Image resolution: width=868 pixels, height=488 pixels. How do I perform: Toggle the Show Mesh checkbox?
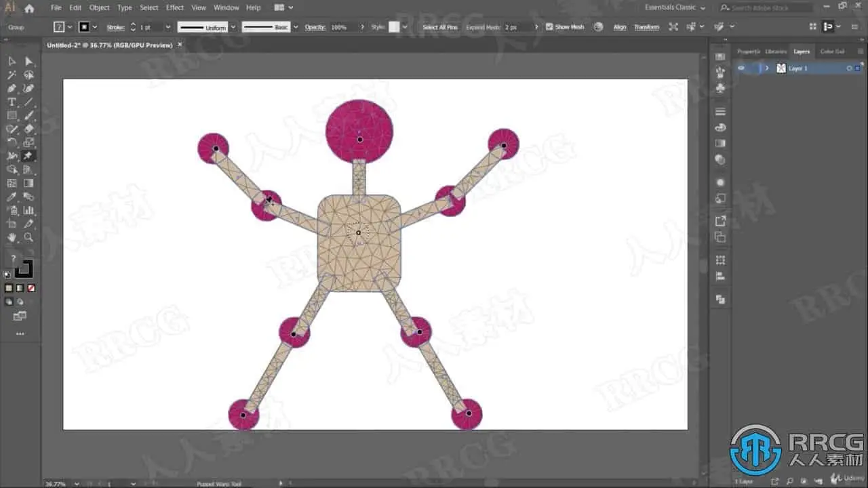tap(549, 27)
